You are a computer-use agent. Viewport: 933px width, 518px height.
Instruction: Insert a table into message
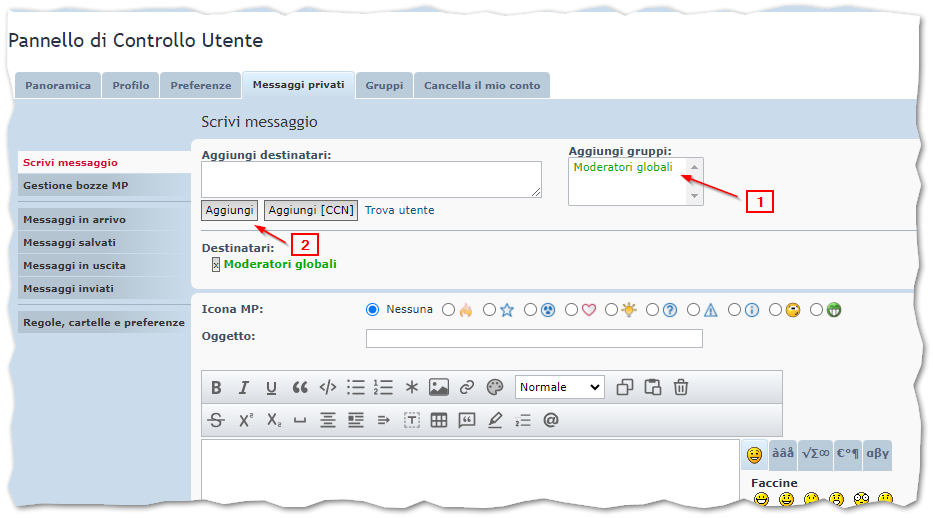pos(438,421)
